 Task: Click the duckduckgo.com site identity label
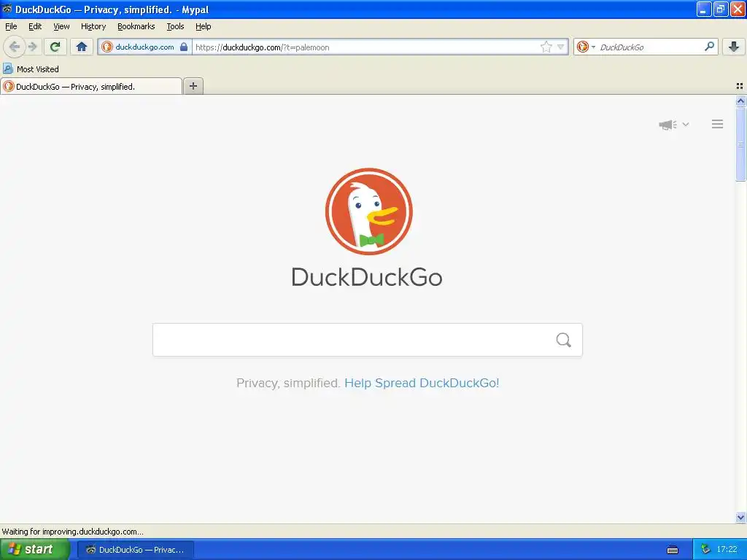(144, 47)
